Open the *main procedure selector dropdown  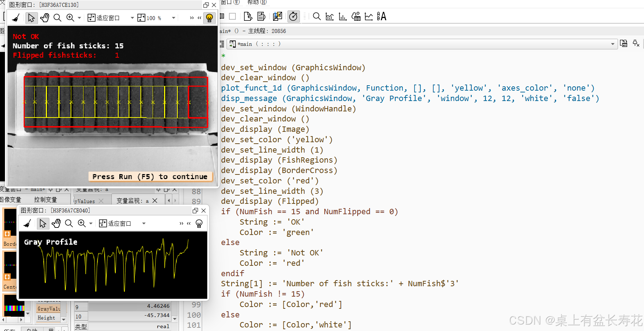pyautogui.click(x=422, y=44)
